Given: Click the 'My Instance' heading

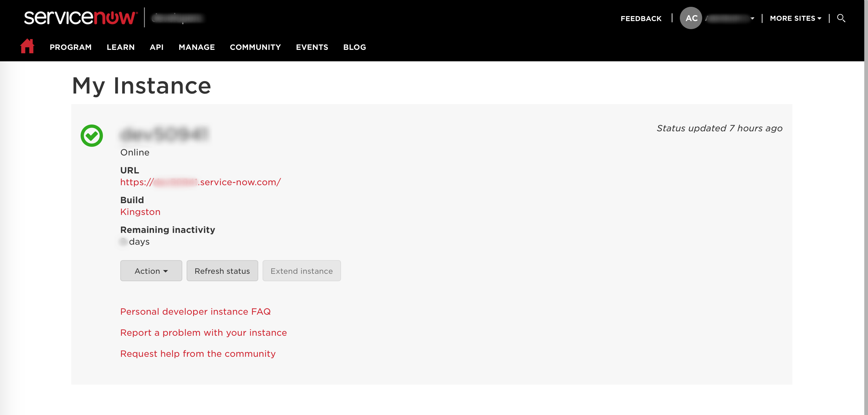Looking at the screenshot, I should [x=142, y=86].
